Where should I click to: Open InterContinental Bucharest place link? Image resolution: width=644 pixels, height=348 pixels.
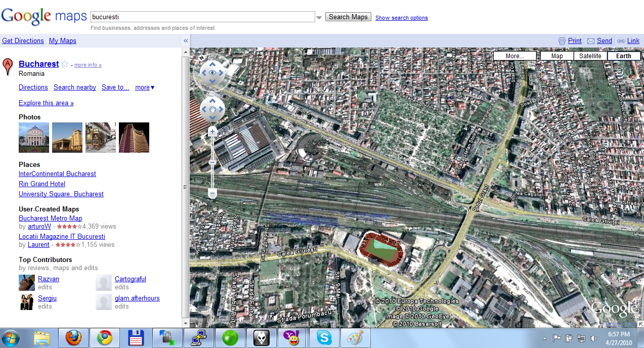click(57, 174)
